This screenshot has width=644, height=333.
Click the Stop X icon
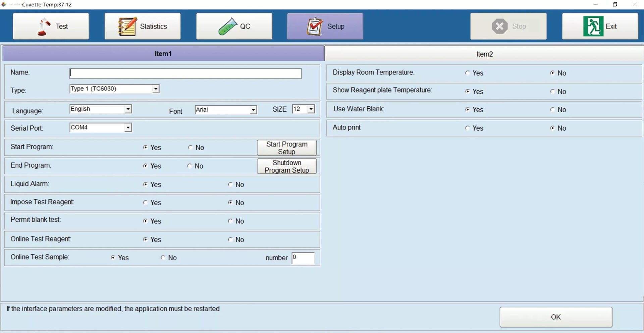pos(500,26)
